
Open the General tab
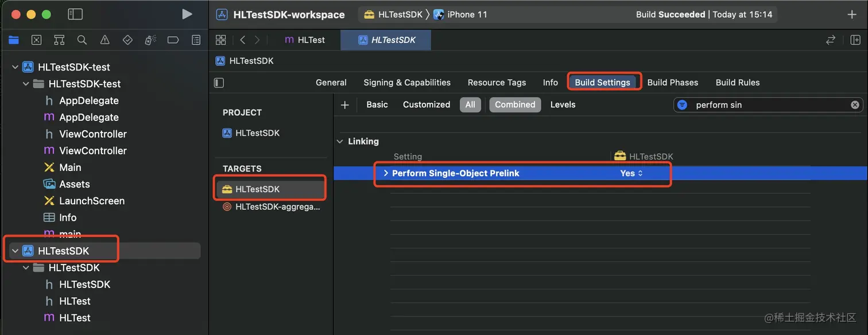[x=331, y=83]
